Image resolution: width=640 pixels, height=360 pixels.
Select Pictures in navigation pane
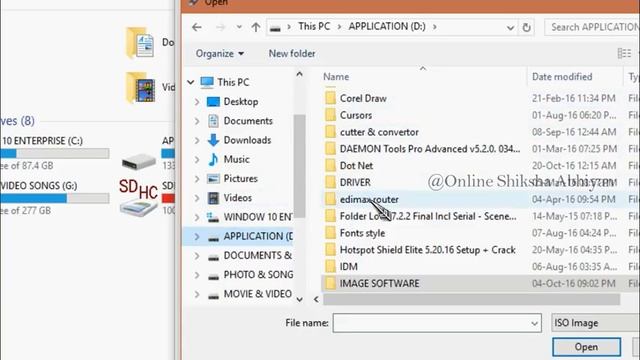(240, 178)
